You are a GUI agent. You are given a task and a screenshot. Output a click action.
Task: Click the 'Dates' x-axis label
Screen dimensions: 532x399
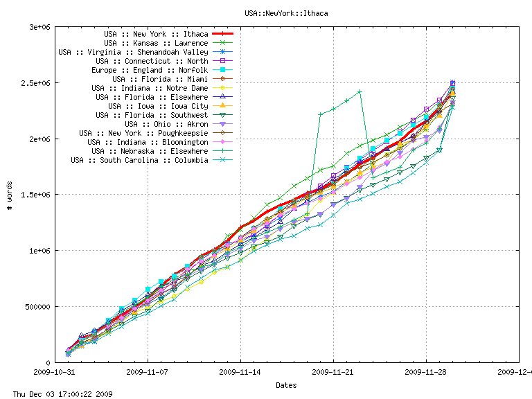tap(286, 384)
